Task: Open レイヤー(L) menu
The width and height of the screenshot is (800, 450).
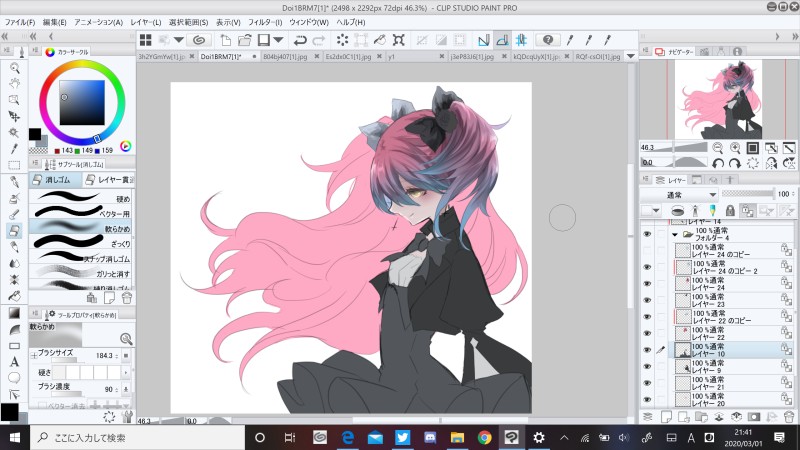Action: tap(146, 22)
